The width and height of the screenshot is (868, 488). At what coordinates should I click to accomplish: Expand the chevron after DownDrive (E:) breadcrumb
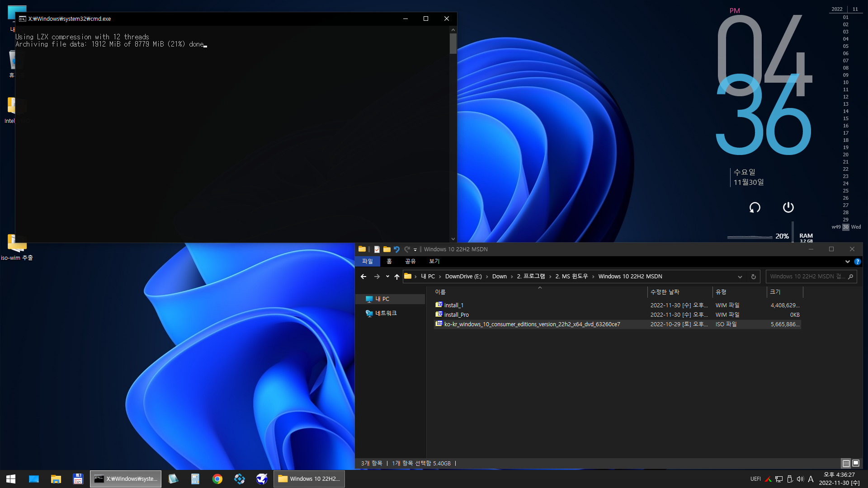click(x=487, y=277)
